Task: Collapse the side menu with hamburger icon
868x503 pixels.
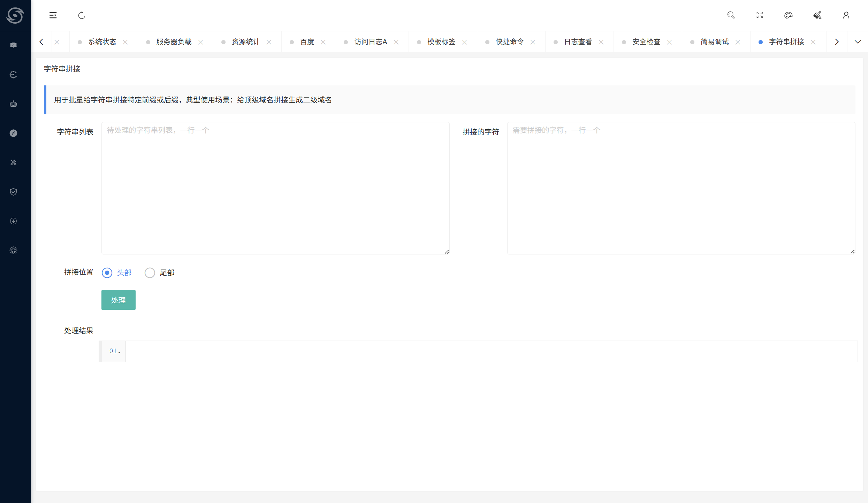Action: [53, 15]
